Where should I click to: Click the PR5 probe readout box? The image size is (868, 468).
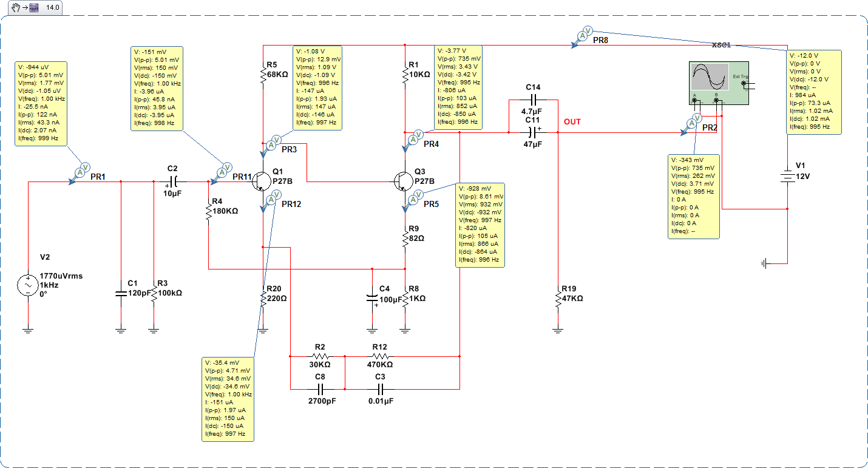tap(480, 225)
